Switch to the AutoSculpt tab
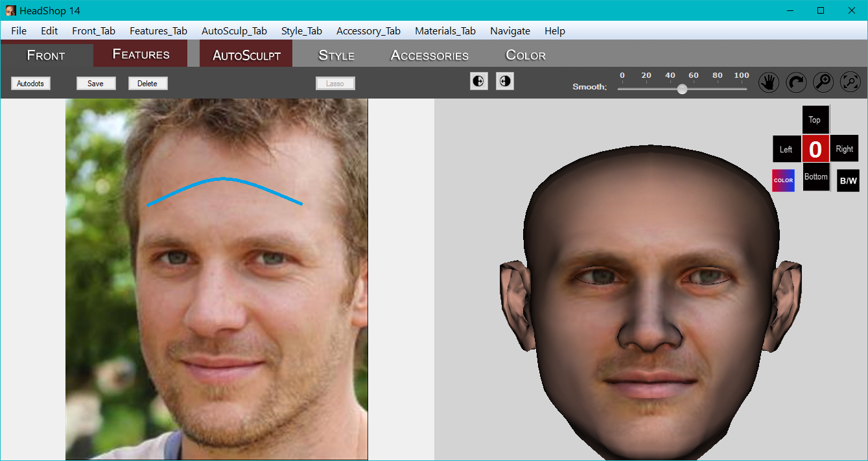 pos(246,54)
